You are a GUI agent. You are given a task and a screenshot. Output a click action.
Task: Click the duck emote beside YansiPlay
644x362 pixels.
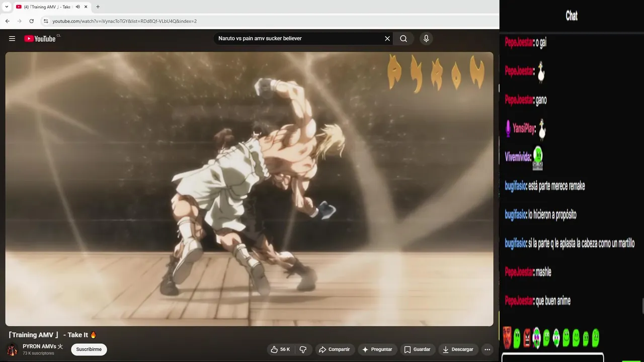pos(542,129)
